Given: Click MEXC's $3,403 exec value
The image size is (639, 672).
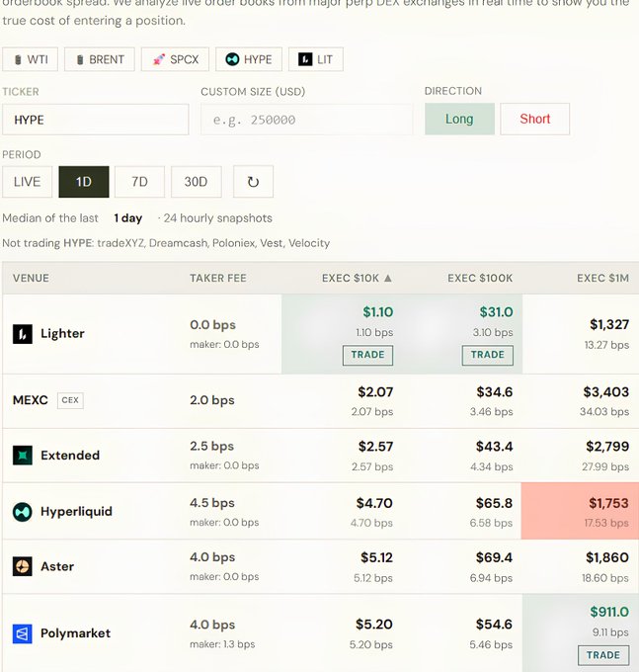Looking at the screenshot, I should (x=606, y=392).
